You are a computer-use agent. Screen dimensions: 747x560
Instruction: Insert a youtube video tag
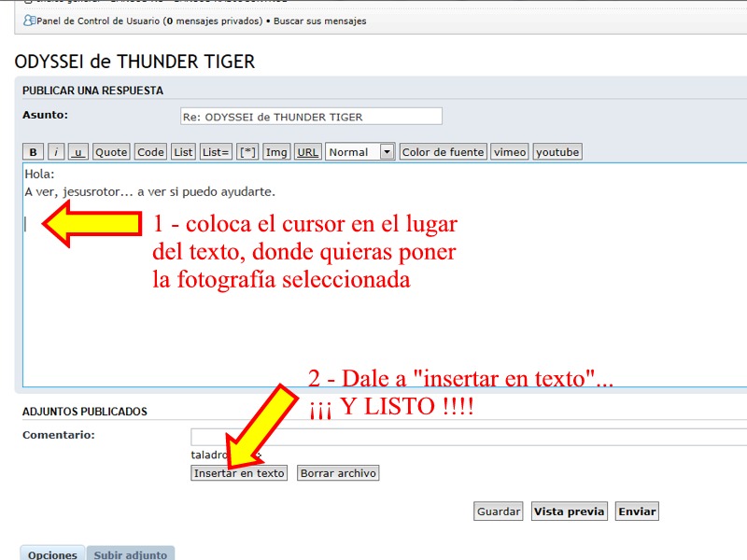557,152
